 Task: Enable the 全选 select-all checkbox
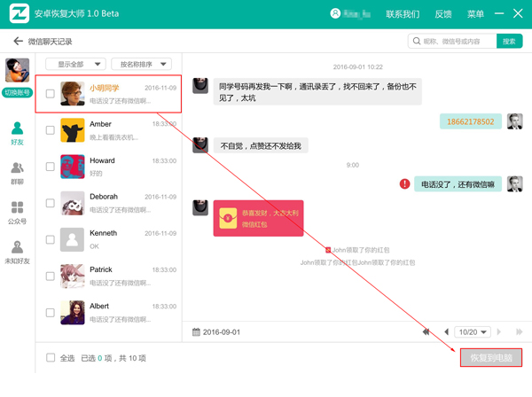tap(51, 358)
